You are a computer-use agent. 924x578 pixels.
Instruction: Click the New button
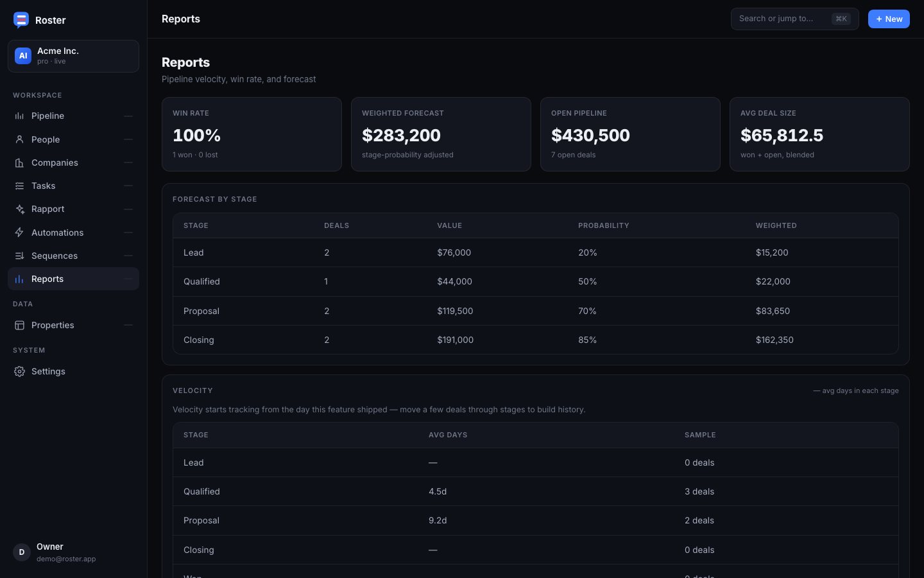(889, 19)
